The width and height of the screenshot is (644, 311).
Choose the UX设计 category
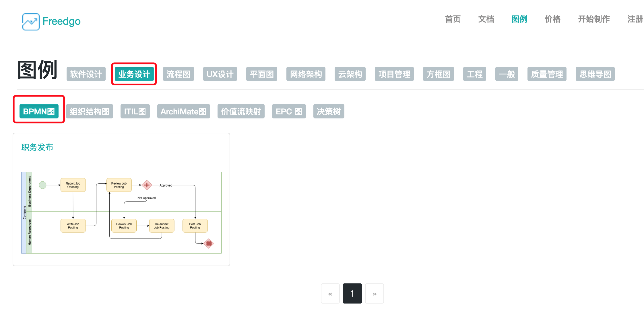[220, 74]
